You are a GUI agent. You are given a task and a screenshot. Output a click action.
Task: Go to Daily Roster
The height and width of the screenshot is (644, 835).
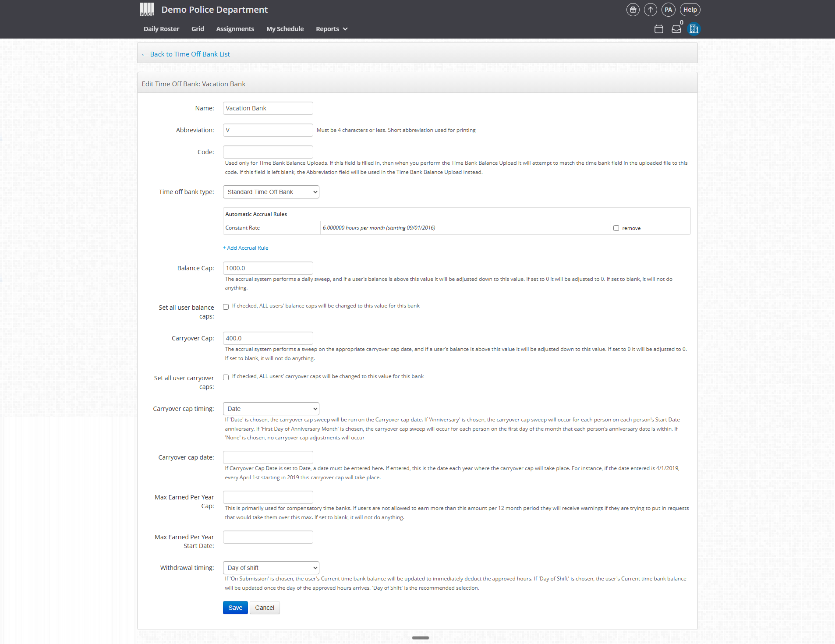click(161, 29)
